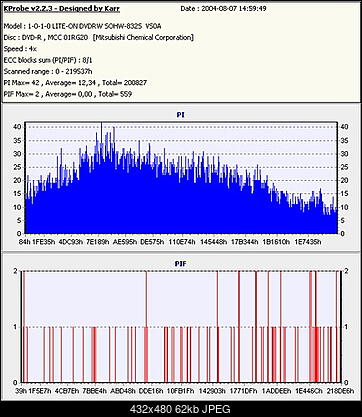Click the PI chart x-axis label '17B344h'
Viewport: 362px width, 417px height.
(245, 242)
